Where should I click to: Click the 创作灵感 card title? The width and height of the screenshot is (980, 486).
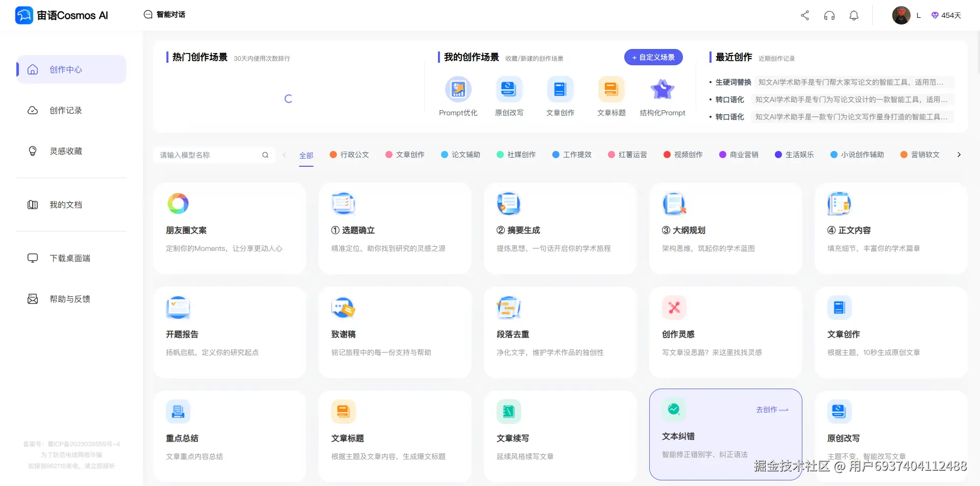click(678, 335)
